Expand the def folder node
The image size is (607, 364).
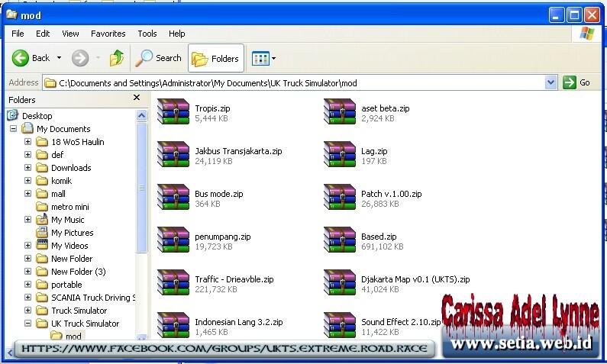(28, 155)
